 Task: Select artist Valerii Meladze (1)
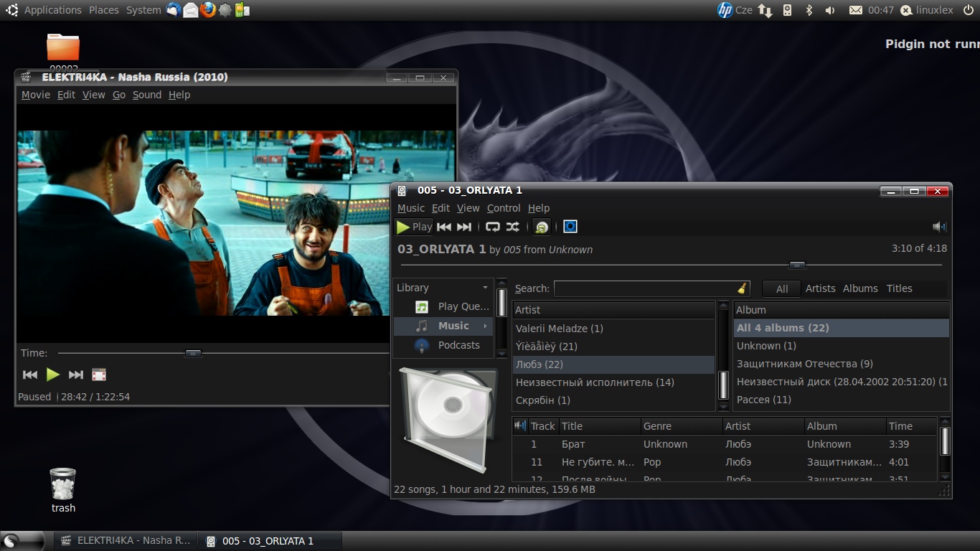(x=614, y=329)
